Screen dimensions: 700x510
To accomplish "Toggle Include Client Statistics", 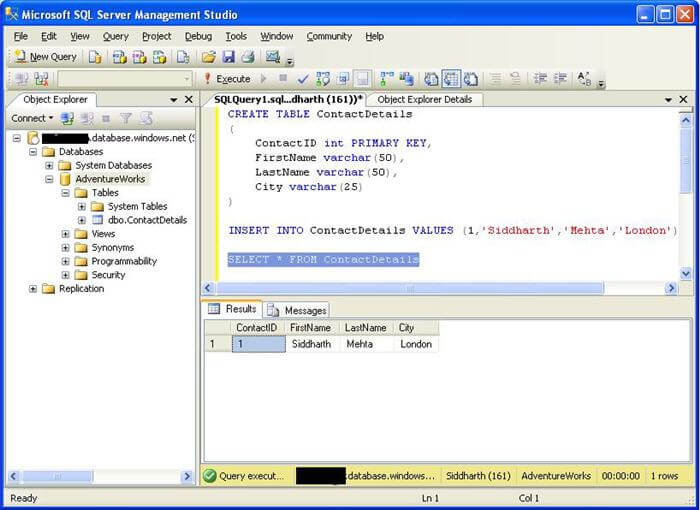I will (x=407, y=79).
